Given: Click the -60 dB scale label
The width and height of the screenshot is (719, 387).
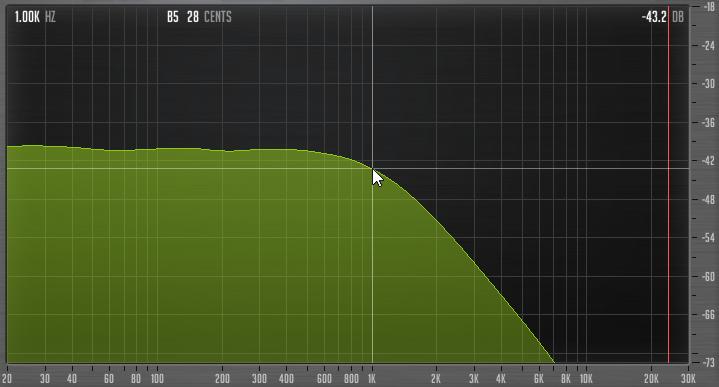Looking at the screenshot, I should [x=708, y=276].
